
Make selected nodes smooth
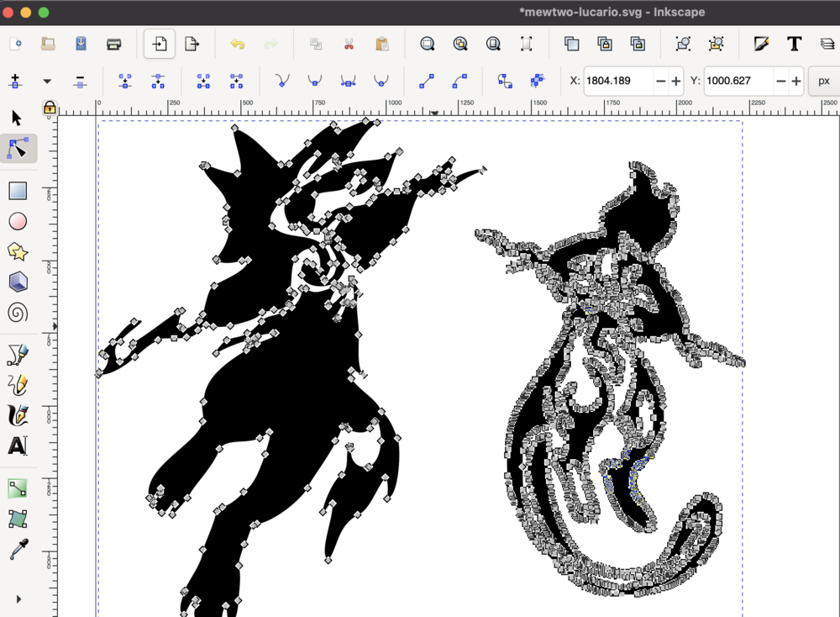pos(315,81)
